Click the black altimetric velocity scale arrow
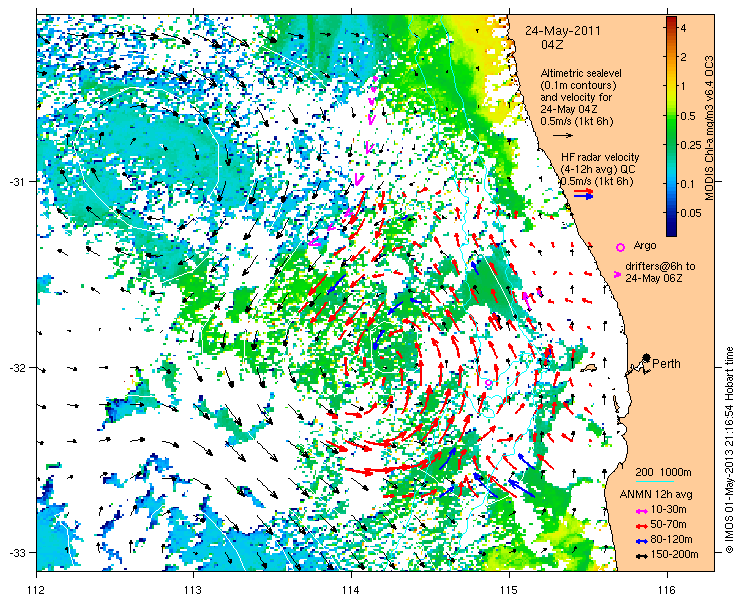The width and height of the screenshot is (740, 600). (563, 135)
